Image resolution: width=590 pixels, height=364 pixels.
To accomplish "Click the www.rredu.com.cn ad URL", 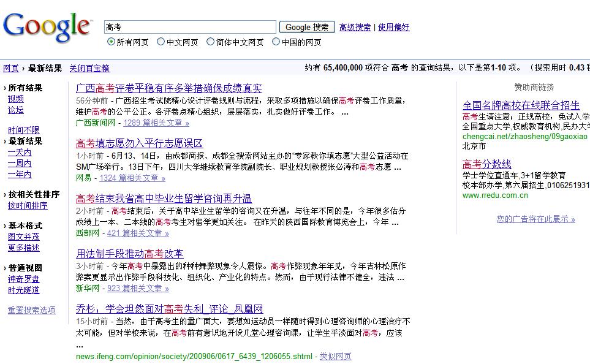I will coord(495,195).
